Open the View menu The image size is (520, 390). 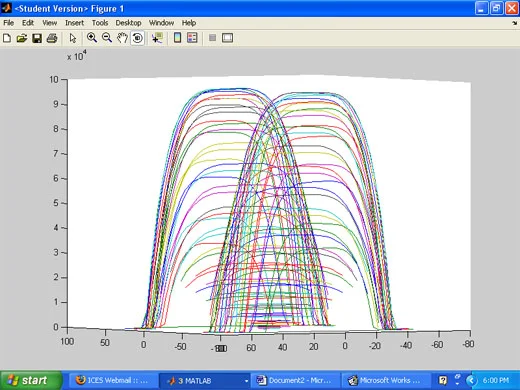click(50, 23)
